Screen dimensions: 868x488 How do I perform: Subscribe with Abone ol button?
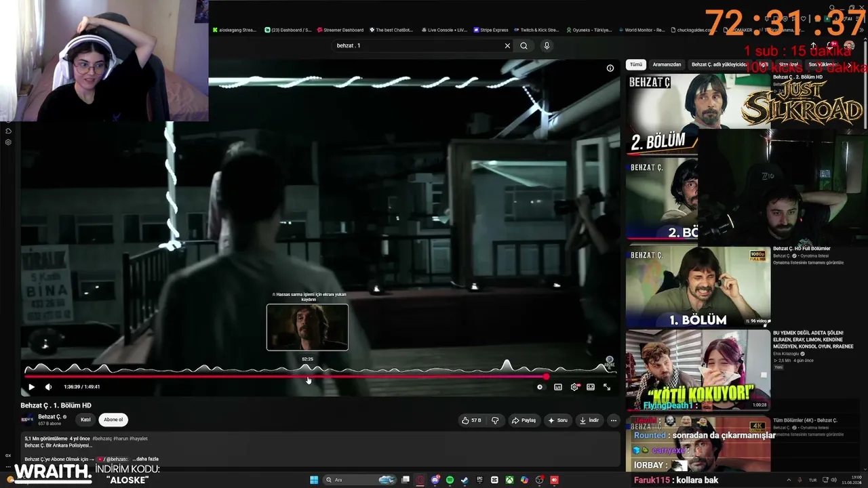113,420
